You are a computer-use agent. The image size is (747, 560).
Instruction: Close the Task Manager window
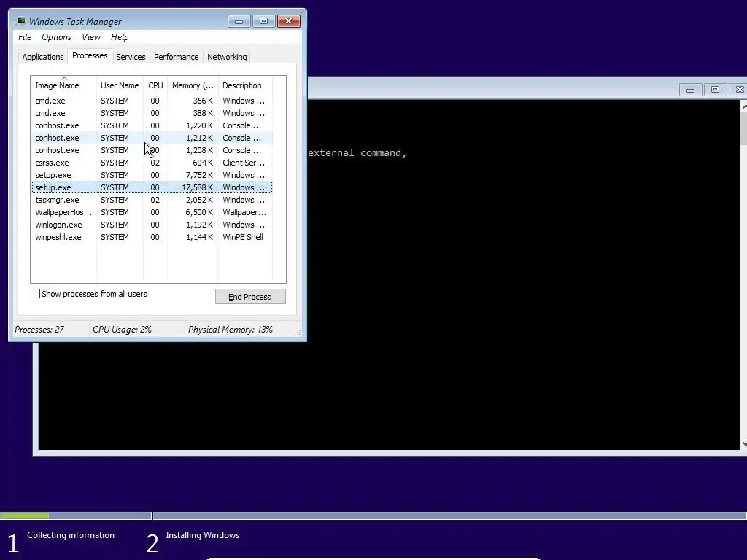[289, 21]
